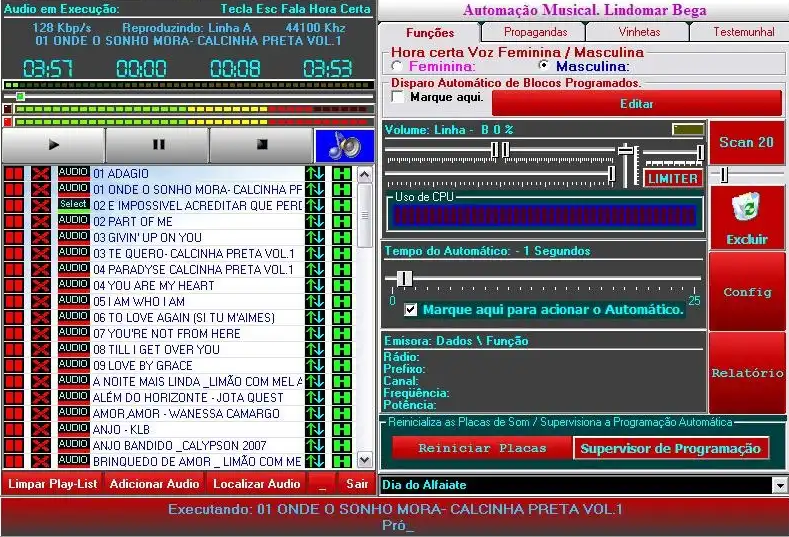Click the green H icon for 01 ADAGIO
The height and width of the screenshot is (537, 789).
(342, 174)
